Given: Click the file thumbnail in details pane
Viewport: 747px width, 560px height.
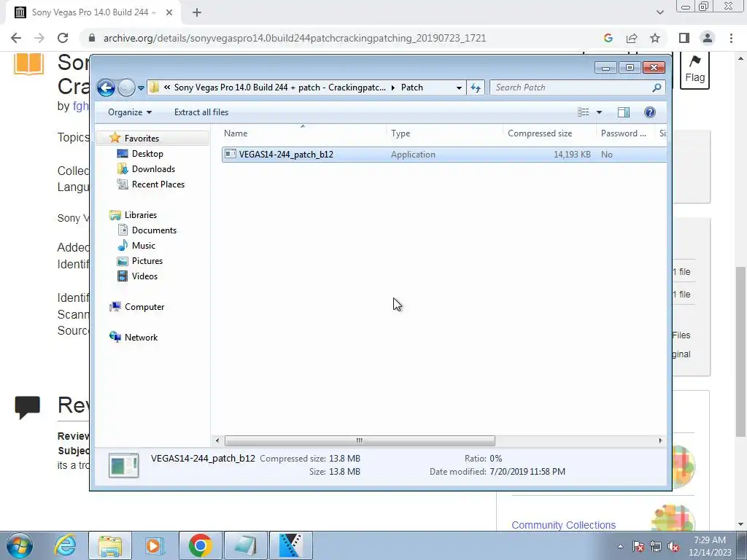Looking at the screenshot, I should pyautogui.click(x=124, y=465).
